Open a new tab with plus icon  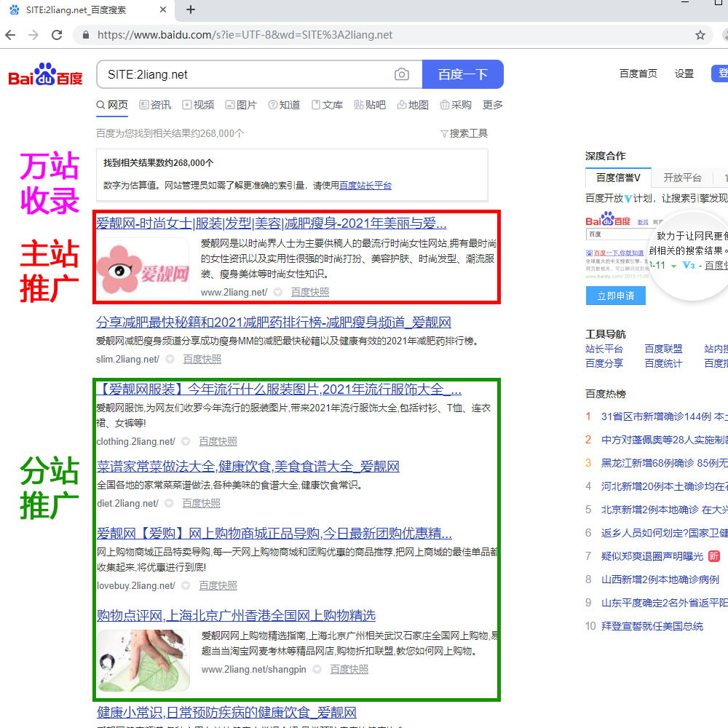coord(190,9)
